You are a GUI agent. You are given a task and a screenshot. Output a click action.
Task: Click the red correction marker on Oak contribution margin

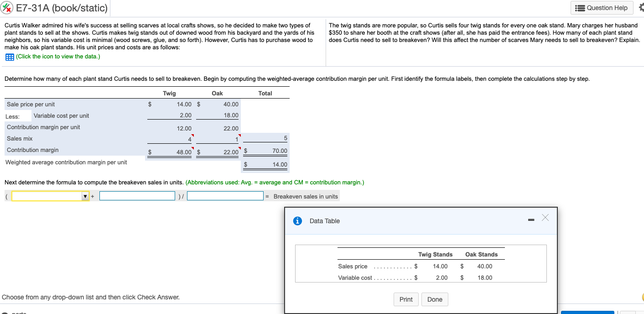239,147
